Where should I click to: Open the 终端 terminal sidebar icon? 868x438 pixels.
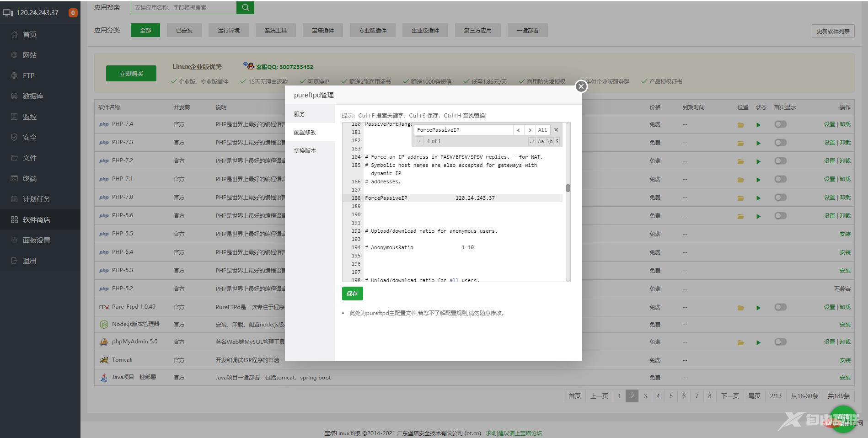[14, 179]
